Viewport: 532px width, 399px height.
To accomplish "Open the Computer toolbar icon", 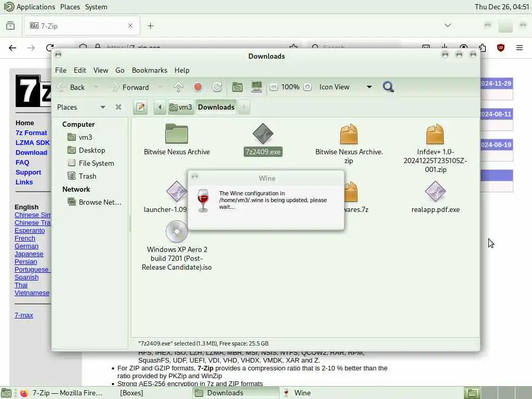I will click(x=257, y=87).
